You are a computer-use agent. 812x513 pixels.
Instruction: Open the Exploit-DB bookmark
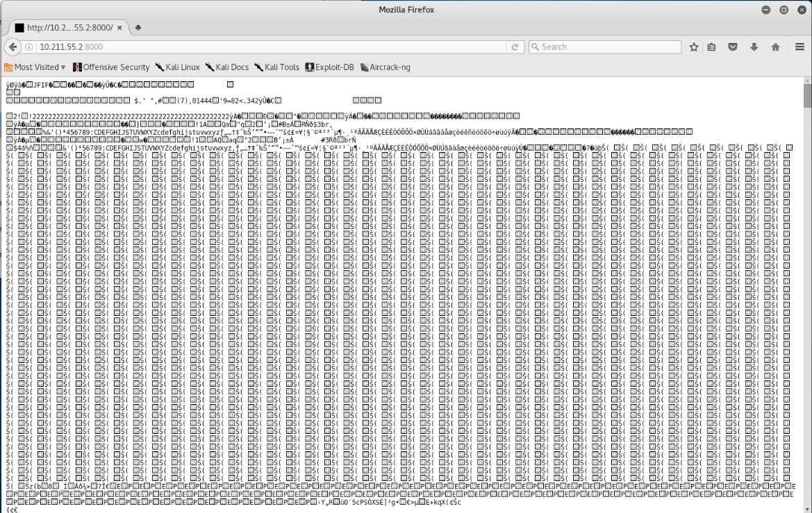tap(329, 67)
